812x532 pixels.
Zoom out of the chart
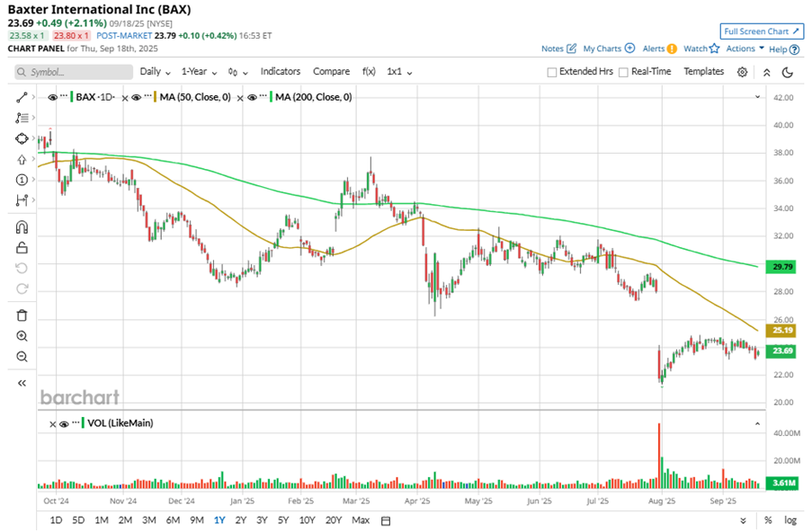22,357
